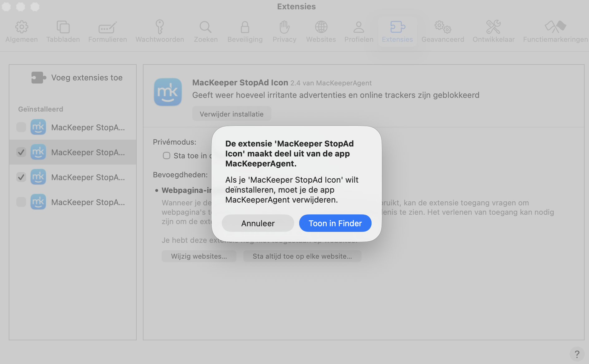Click 'Annuleer' to dismiss the dialog
The width and height of the screenshot is (589, 364).
(x=257, y=223)
